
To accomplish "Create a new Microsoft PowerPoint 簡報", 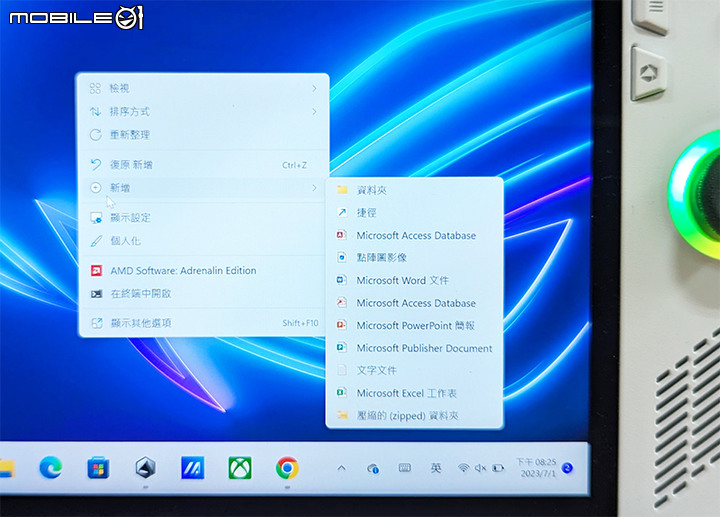I will point(415,326).
